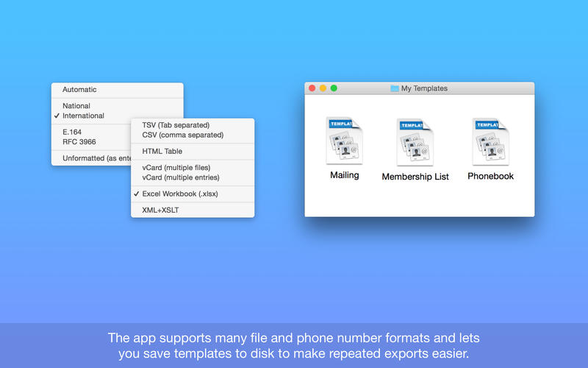588x368 pixels.
Task: Click the folder icon beside My Templates title
Action: click(395, 88)
